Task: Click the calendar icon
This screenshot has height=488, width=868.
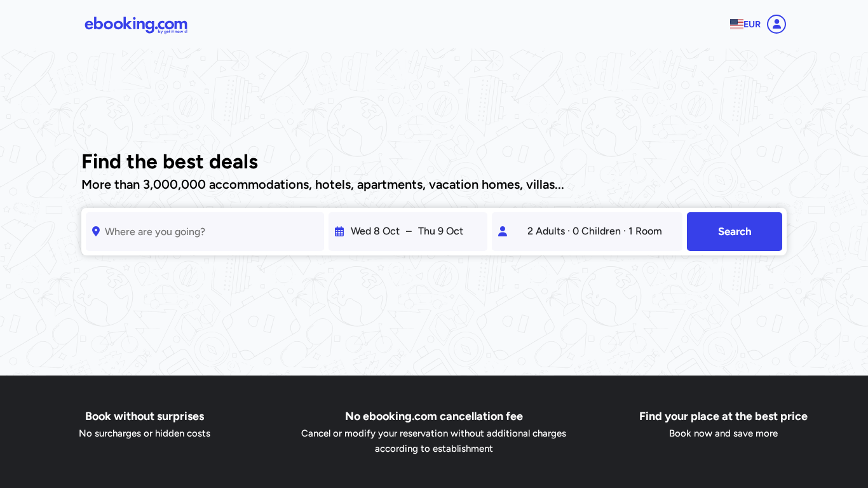Action: point(339,231)
